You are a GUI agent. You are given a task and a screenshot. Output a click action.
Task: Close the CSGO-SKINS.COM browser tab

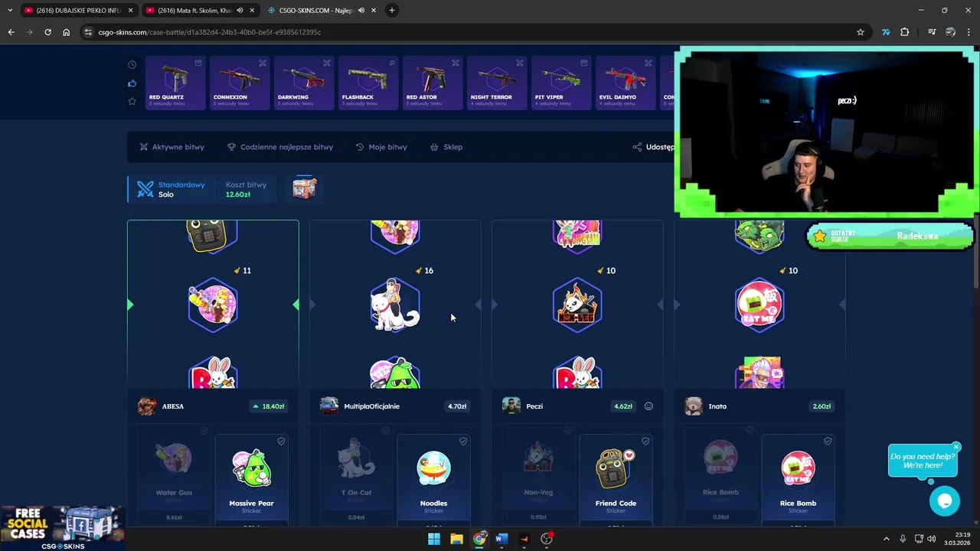(373, 11)
